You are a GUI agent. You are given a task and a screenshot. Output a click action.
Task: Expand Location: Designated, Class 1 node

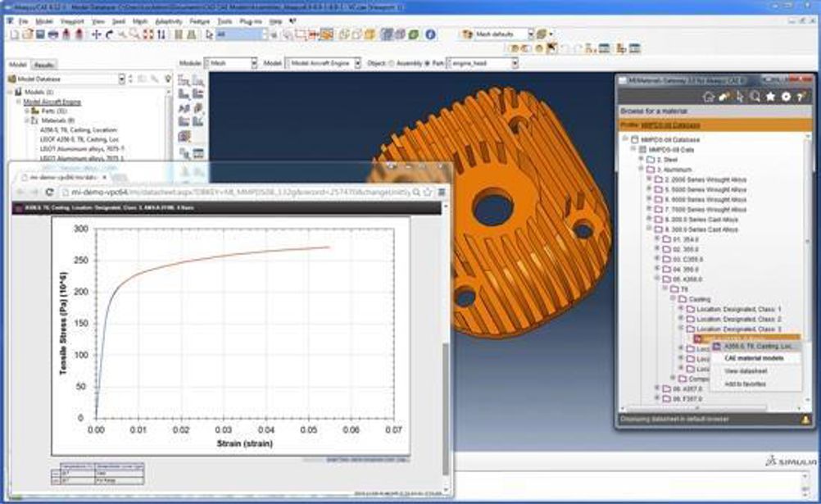[x=681, y=309]
